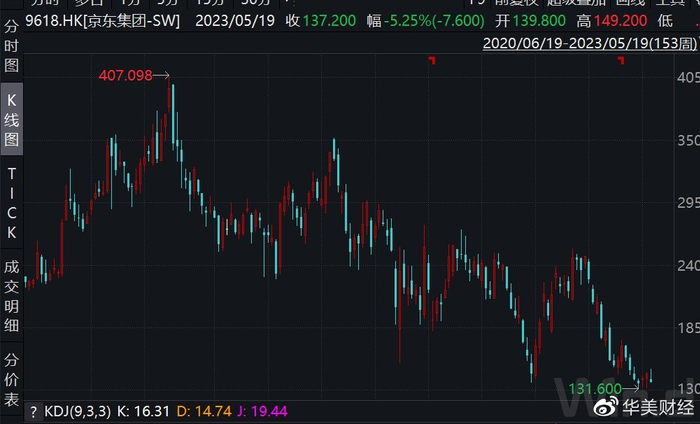This screenshot has height=424, width=700.
Task: Click the J: 19.44 indicator value
Action: point(262,411)
